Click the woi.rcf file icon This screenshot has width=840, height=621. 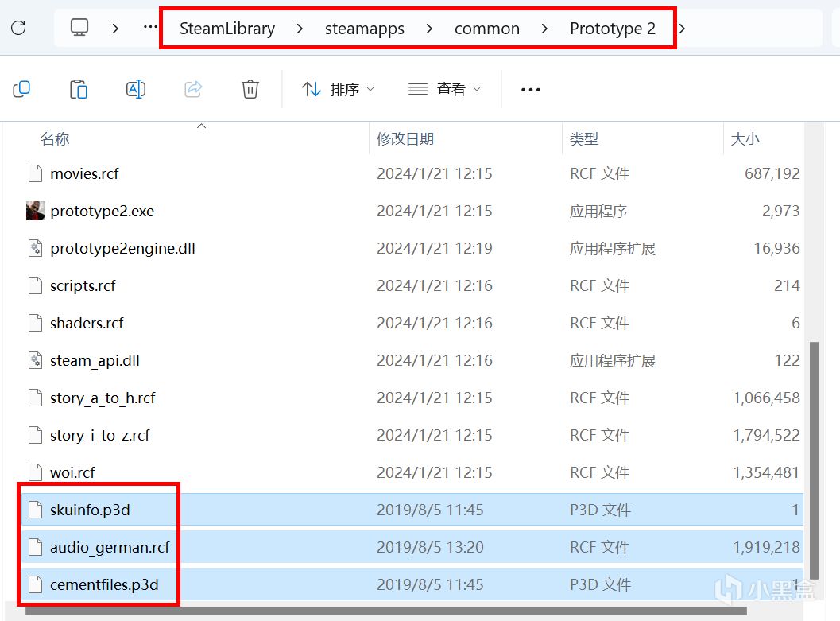(x=35, y=472)
